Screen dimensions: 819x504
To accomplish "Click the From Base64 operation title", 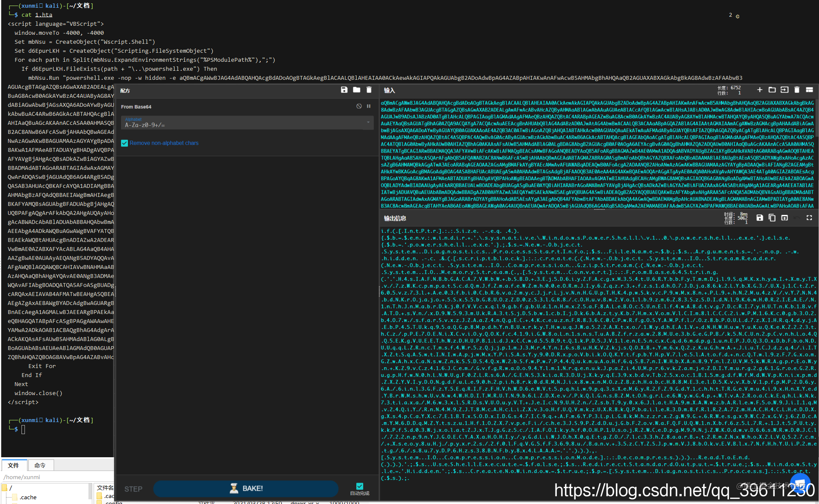I will tap(136, 107).
